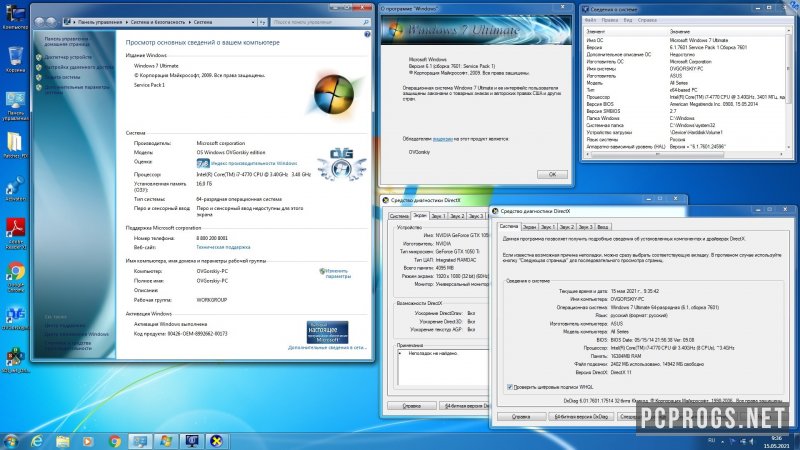Switch to About Windows taskbar button
This screenshot has height=450, width=800.
point(165,441)
